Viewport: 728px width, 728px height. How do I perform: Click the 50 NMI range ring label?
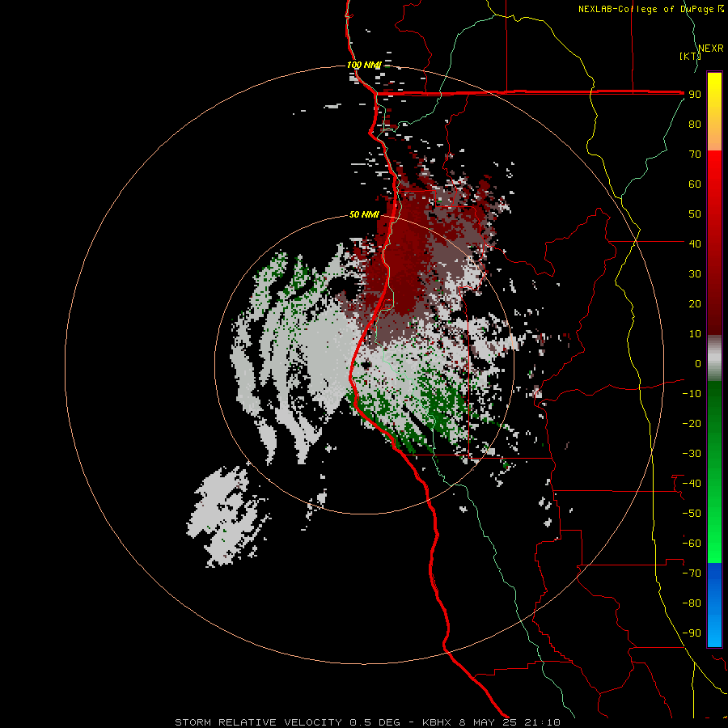(364, 214)
